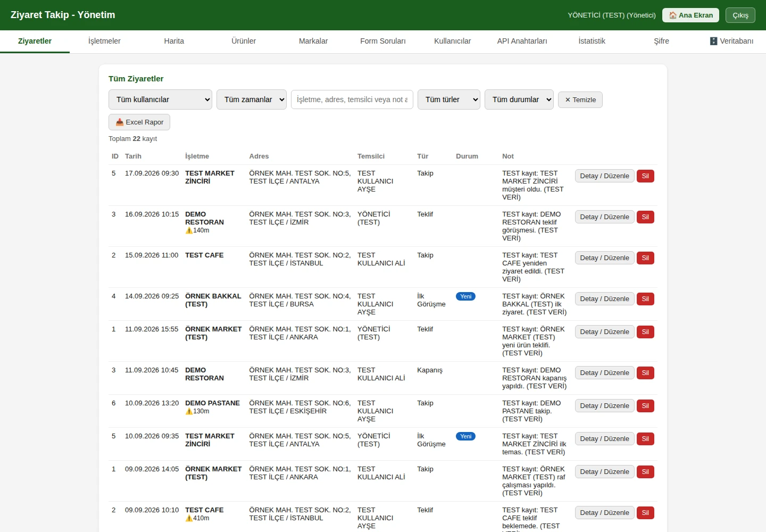766x532 pixels.
Task: Click the Yeni badge on 14.09.2026 09:25 row
Action: (x=465, y=296)
